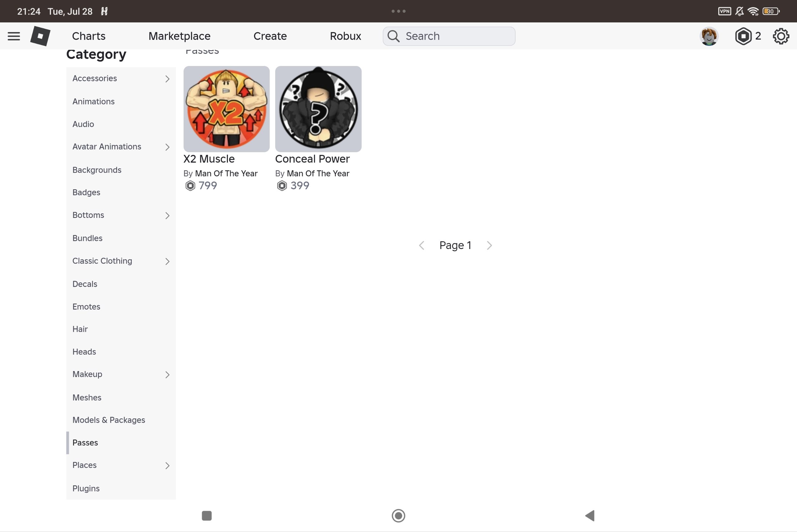The height and width of the screenshot is (532, 797).
Task: Open the user avatar profile
Action: (x=709, y=36)
